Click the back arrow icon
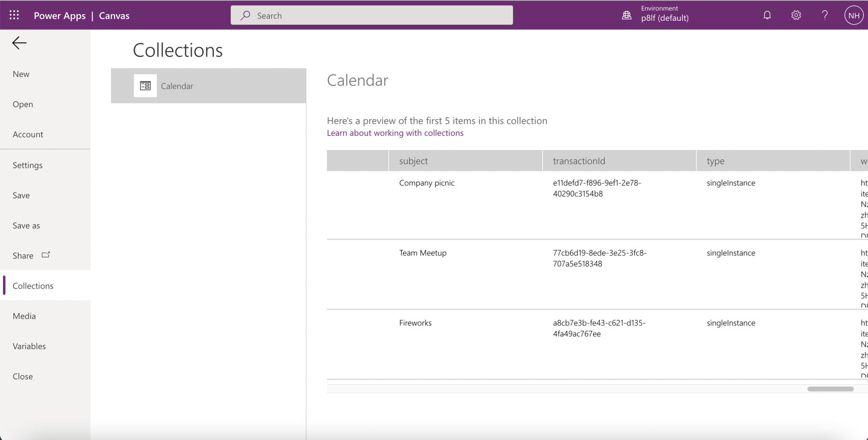The image size is (868, 440). tap(19, 43)
